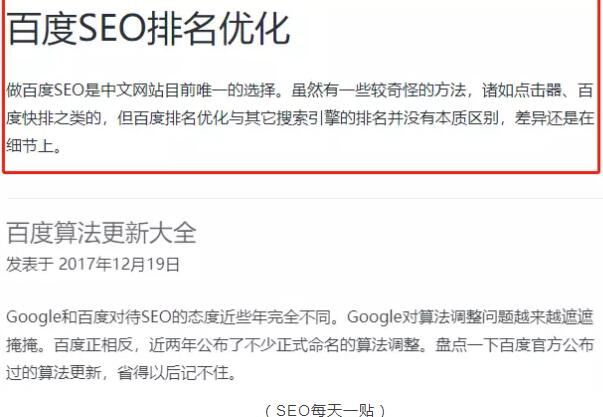Screen dimensions: 603x417
Task: Click 点击器 in the category description
Action: (537, 91)
